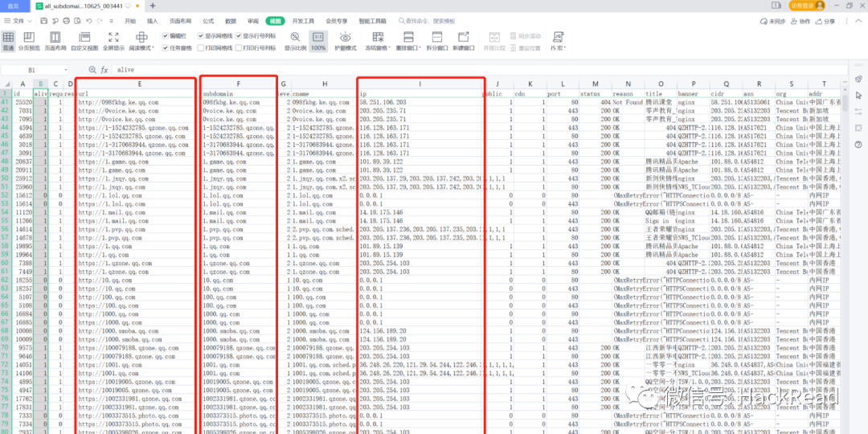Viewport: 868px width, 434px height.
Task: Select the all_subdomai document tab
Action: [x=88, y=6]
